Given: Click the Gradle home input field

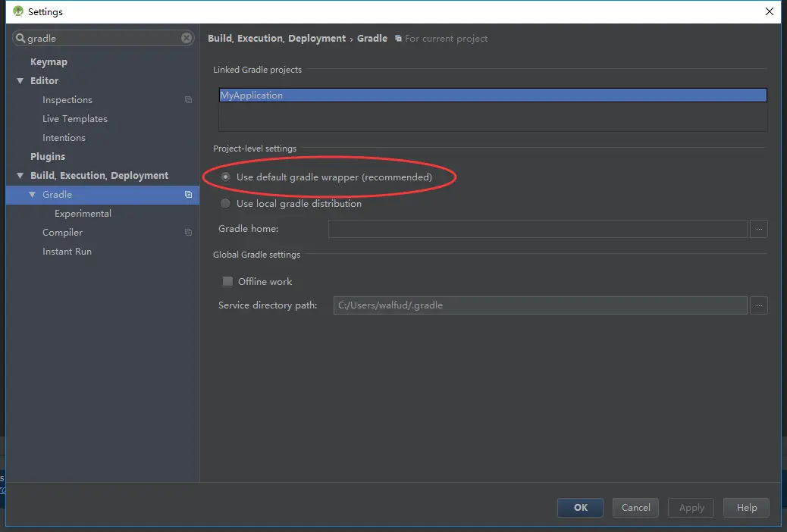Looking at the screenshot, I should click(538, 229).
